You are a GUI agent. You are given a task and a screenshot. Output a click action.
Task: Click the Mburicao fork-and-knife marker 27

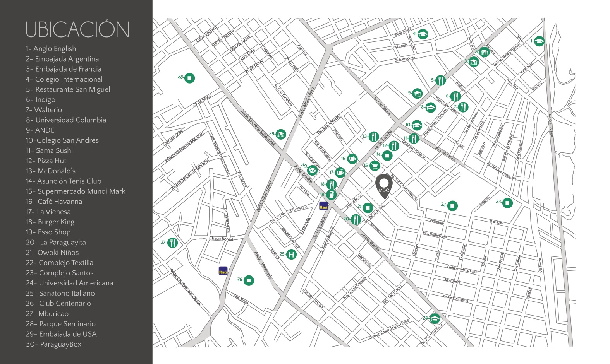click(172, 243)
